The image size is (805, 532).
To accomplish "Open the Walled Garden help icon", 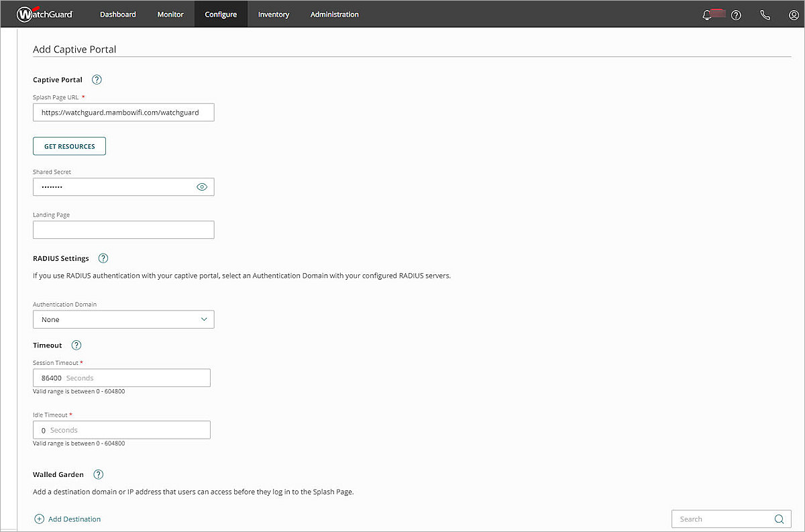I will pyautogui.click(x=98, y=474).
